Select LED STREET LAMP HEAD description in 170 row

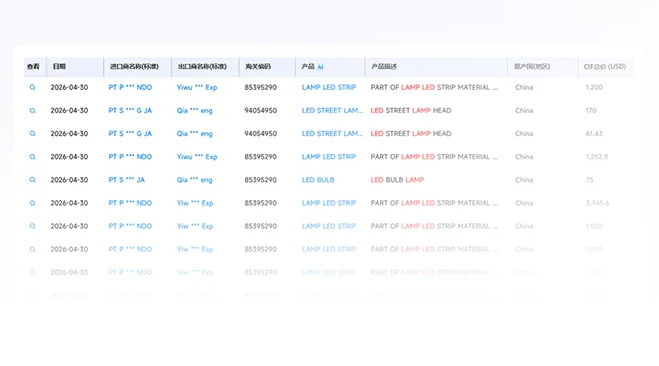pos(411,111)
